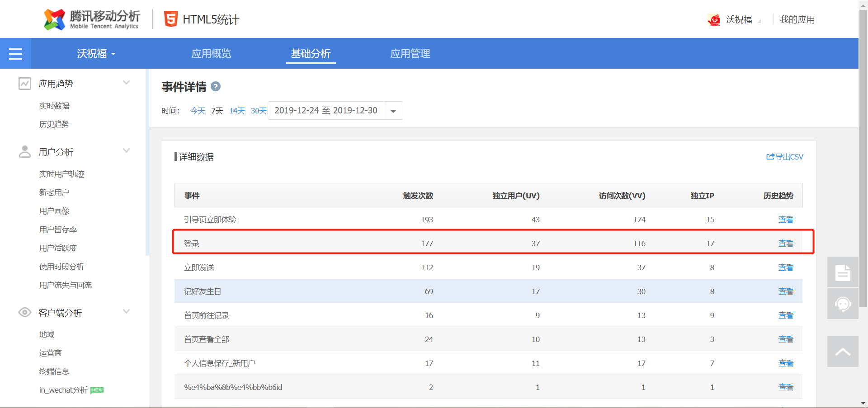Select the 30天 time filter
The width and height of the screenshot is (868, 408).
[259, 111]
